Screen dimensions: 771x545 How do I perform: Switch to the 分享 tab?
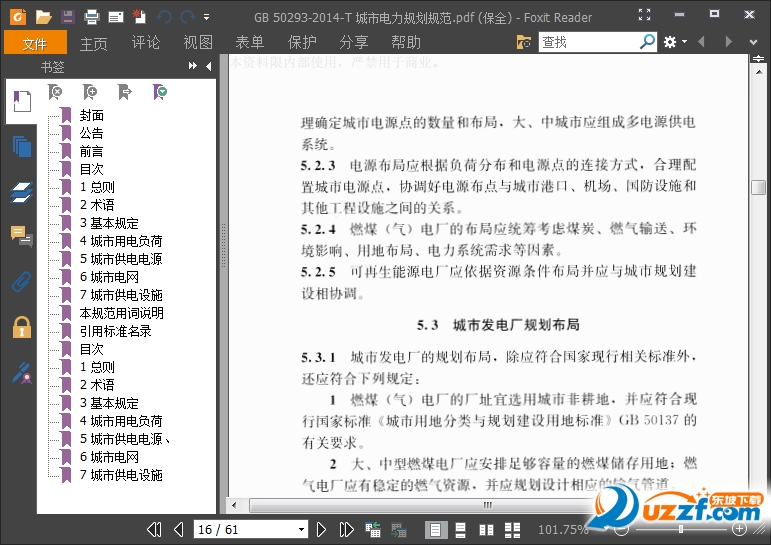[354, 43]
